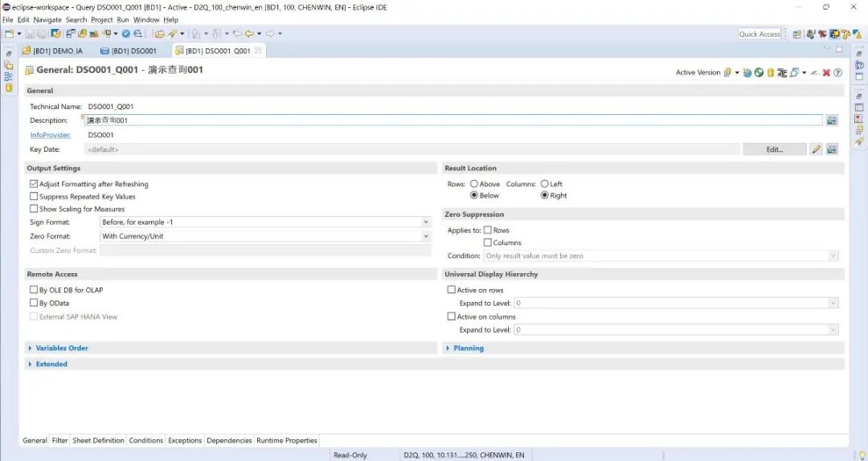Click the tree structure icon in left sidebar
This screenshot has height=461, width=868.
coord(8,76)
